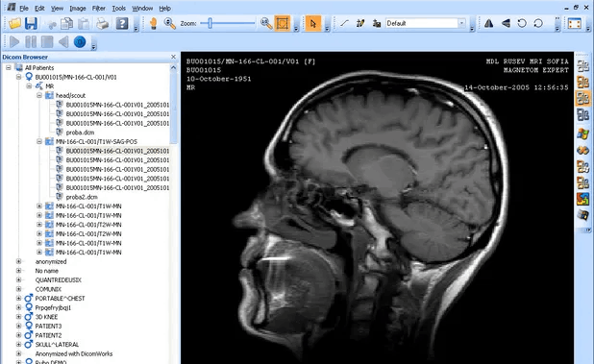Expand the 3D KNEE patient node
Image resolution: width=594 pixels, height=364 pixels.
[18, 317]
